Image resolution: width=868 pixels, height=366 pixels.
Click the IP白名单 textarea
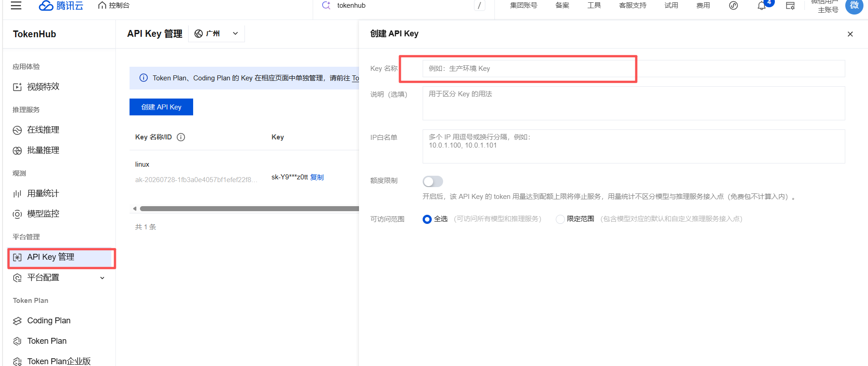634,146
